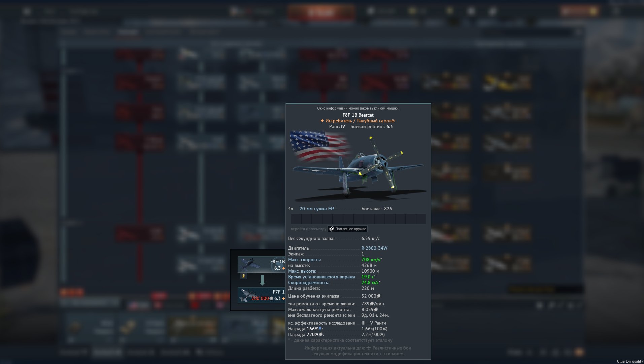The width and height of the screenshot is (644, 364).
Task: Click the Макс. высота label
Action: tap(302, 271)
